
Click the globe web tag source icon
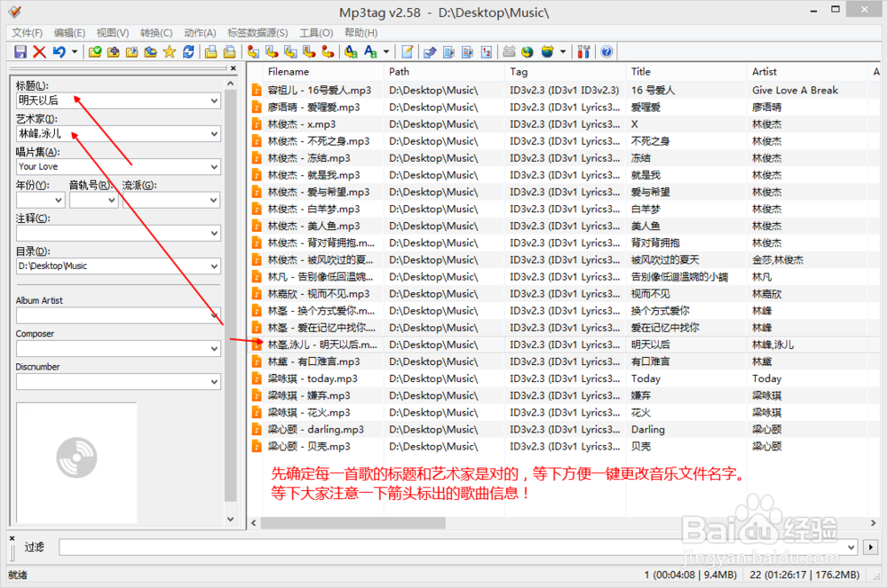coord(527,52)
